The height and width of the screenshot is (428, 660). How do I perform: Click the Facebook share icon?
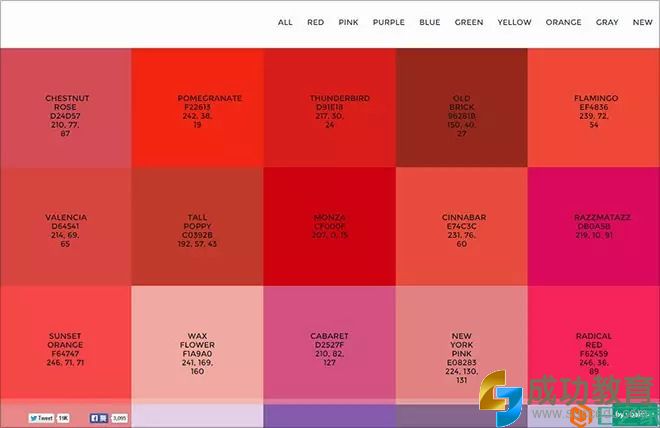point(99,418)
